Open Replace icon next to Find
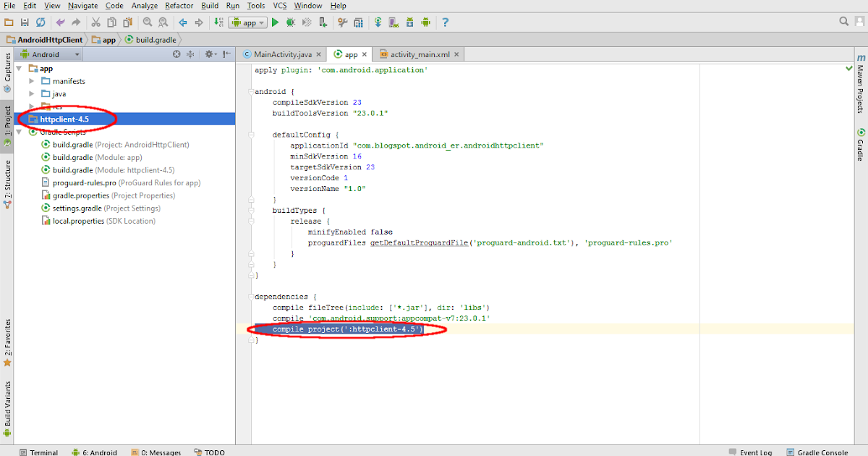 pyautogui.click(x=163, y=22)
